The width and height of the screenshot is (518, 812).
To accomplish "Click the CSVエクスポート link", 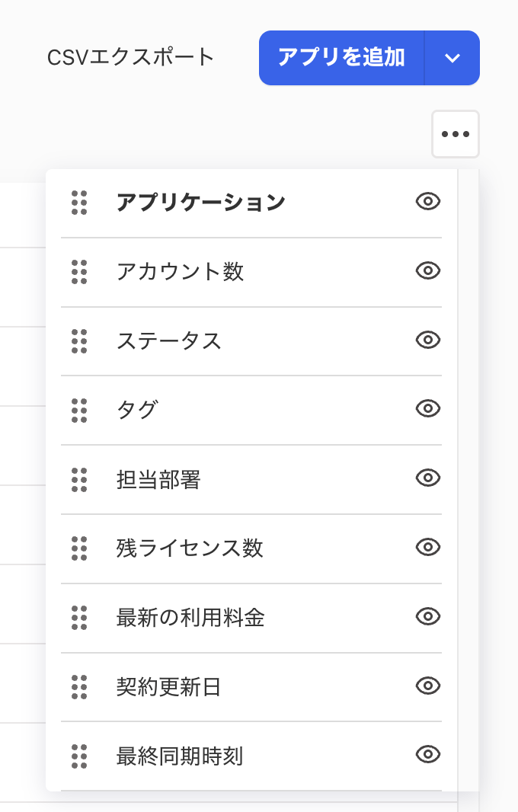I will point(131,58).
